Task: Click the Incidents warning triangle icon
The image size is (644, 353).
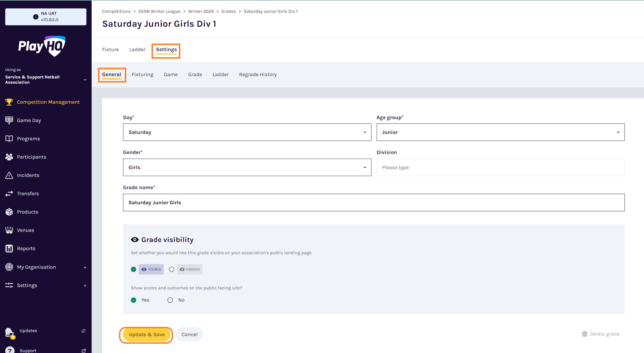Action: 9,175
